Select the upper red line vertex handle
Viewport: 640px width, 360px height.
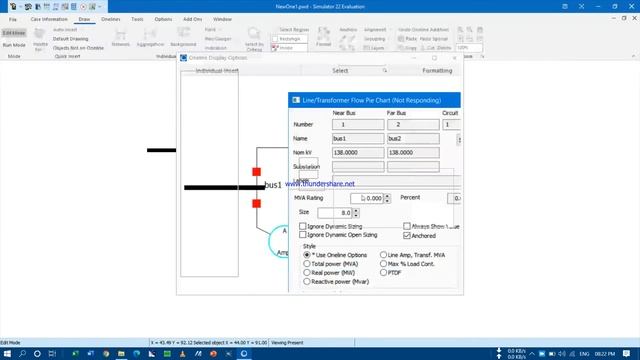tap(256, 172)
